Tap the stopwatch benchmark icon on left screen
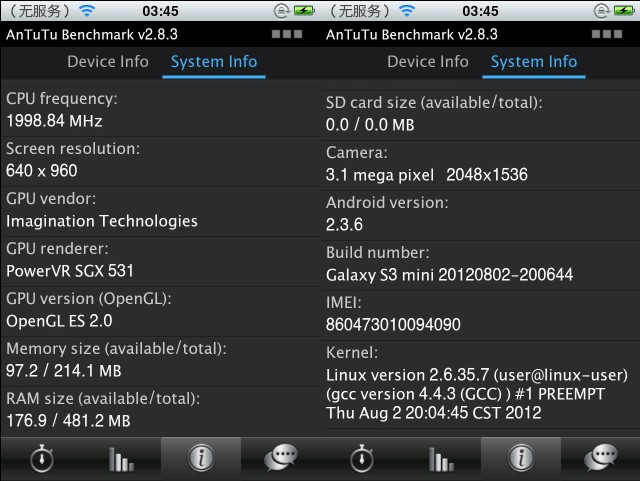Screen dimensions: 640x481 coord(41,459)
